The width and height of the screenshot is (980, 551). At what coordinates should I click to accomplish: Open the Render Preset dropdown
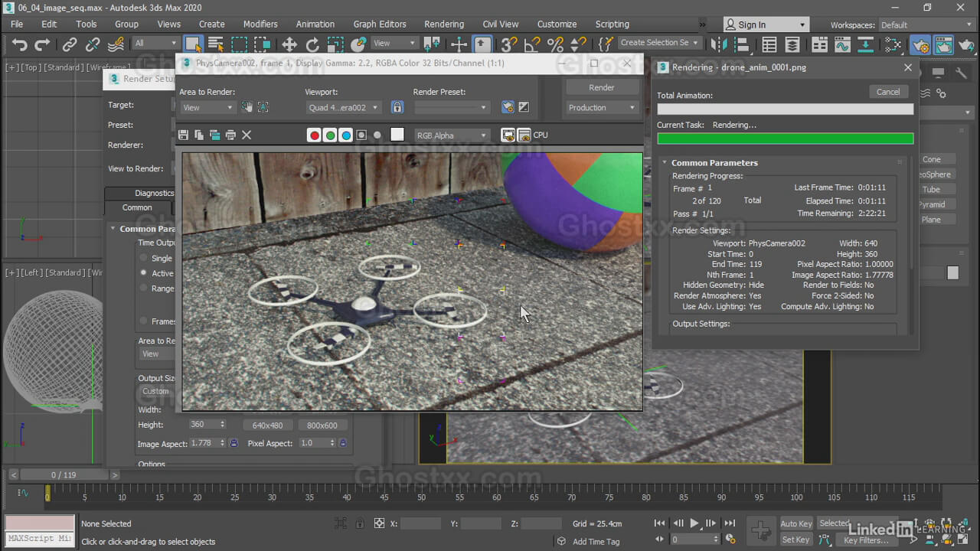451,108
